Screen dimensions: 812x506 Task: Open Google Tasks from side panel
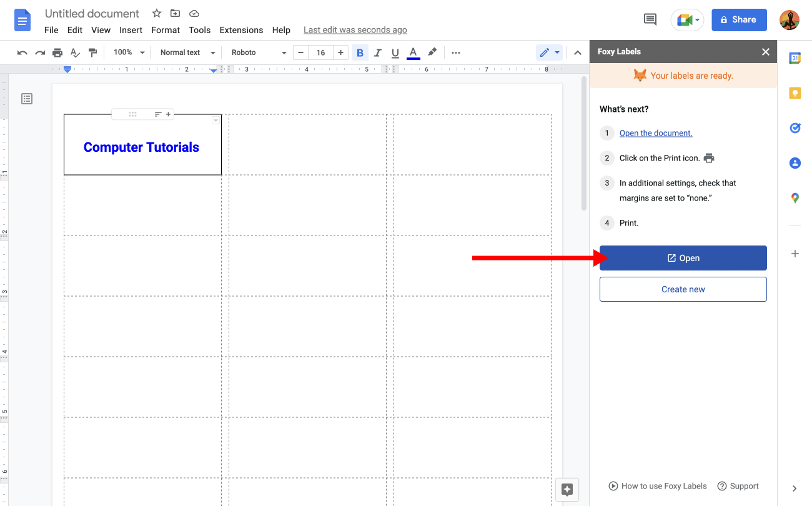(795, 127)
